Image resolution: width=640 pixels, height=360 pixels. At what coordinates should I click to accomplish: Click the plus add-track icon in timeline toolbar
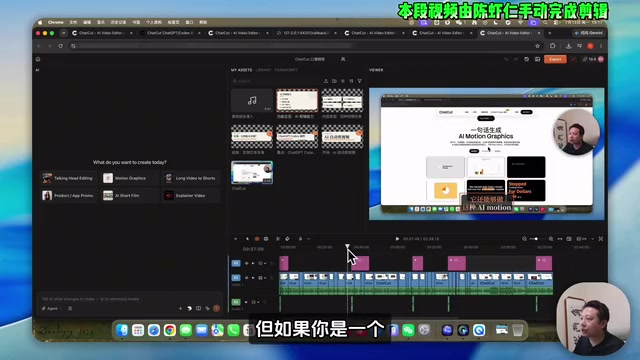(236, 239)
